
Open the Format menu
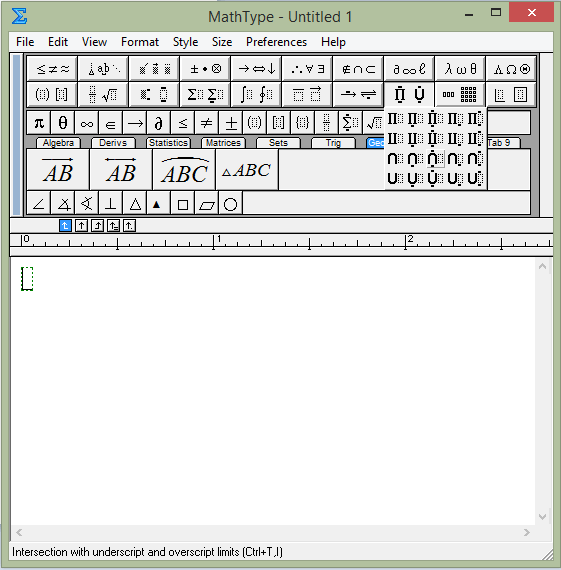(140, 42)
